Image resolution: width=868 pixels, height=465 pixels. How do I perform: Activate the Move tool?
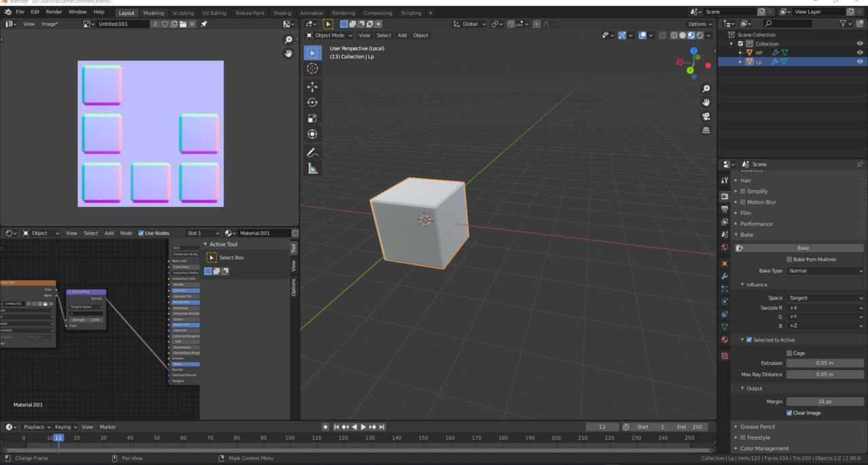[x=313, y=87]
